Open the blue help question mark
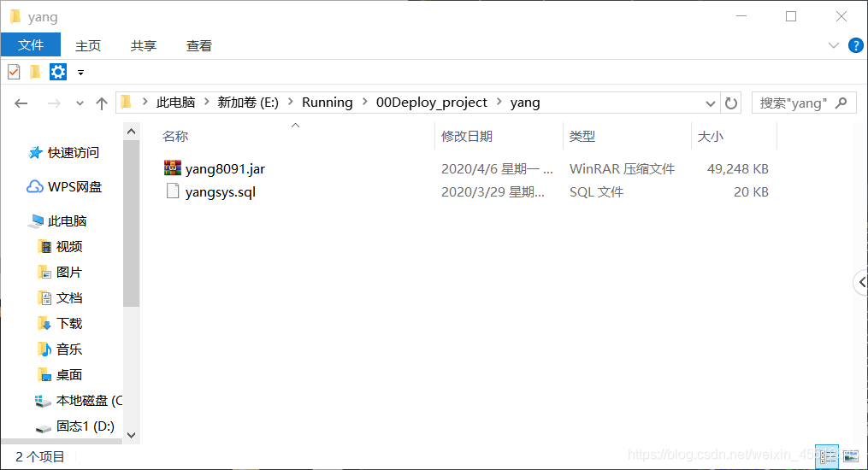This screenshot has height=470, width=868. (855, 45)
